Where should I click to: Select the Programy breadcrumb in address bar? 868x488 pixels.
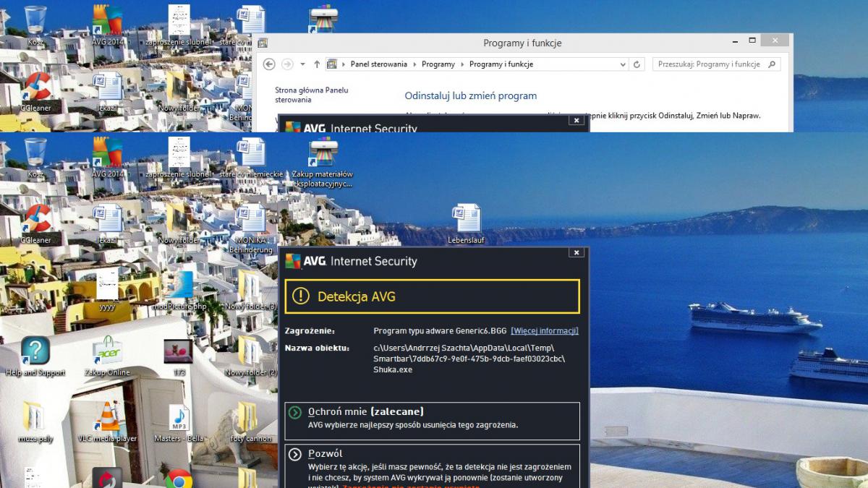pos(438,64)
